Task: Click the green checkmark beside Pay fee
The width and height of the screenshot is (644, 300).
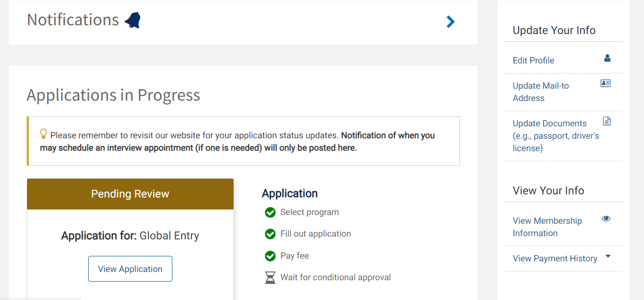Action: point(270,256)
